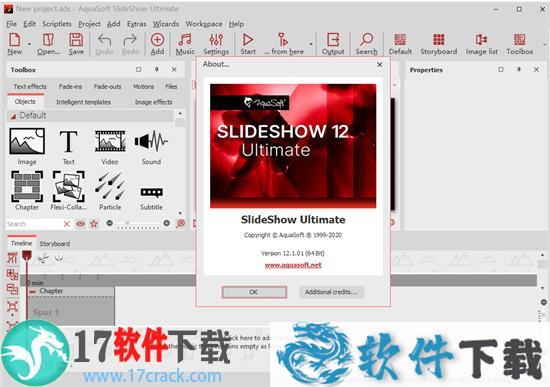Open the from here dropdown arrow

pos(311,44)
